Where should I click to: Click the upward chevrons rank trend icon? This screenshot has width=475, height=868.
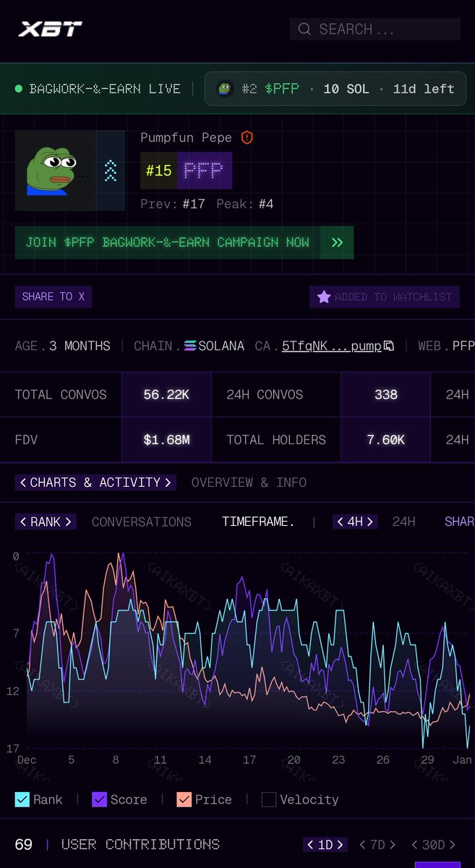111,171
